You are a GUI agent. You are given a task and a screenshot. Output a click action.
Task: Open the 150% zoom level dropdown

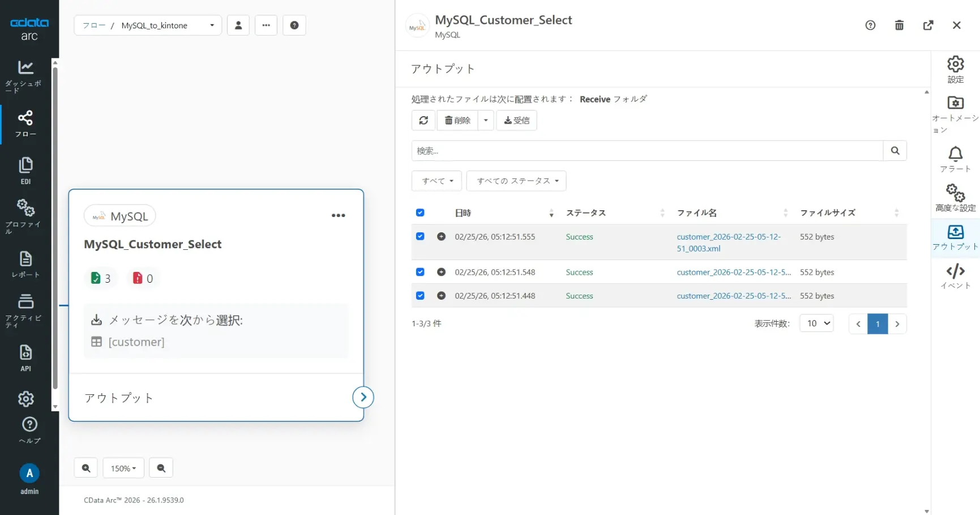pos(123,468)
